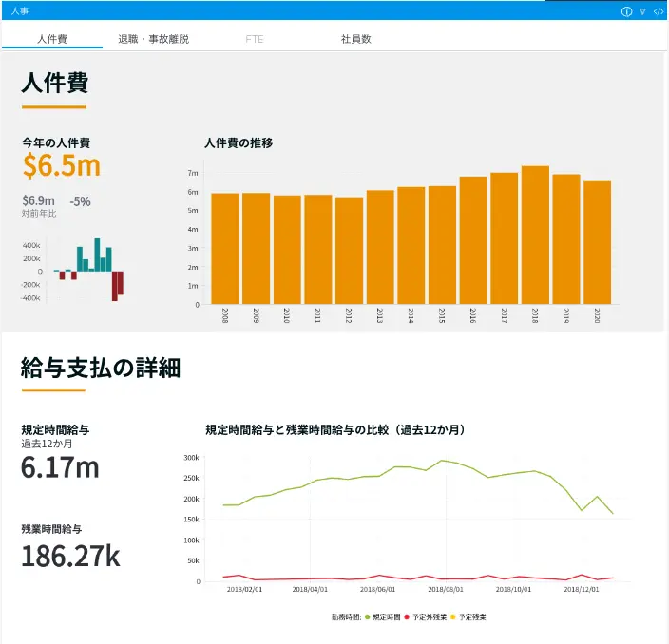Toggle the green 規定時間 legend item
Screen dimensions: 669x644
click(383, 617)
